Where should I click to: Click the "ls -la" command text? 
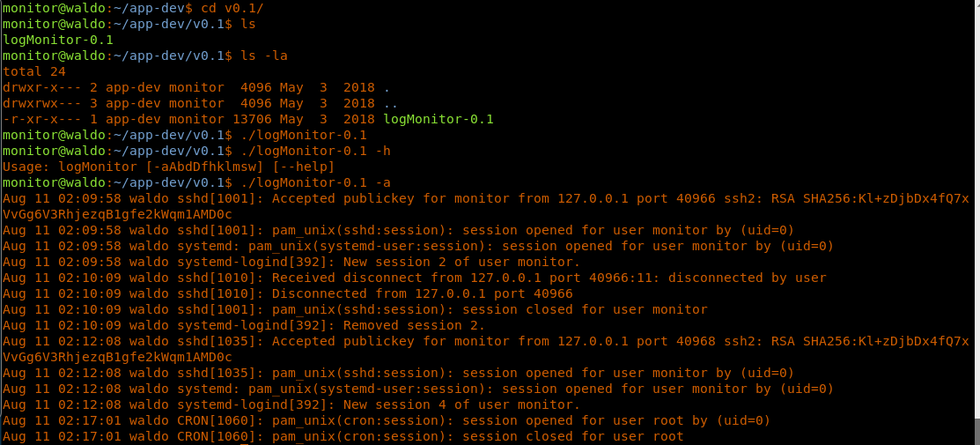point(263,56)
